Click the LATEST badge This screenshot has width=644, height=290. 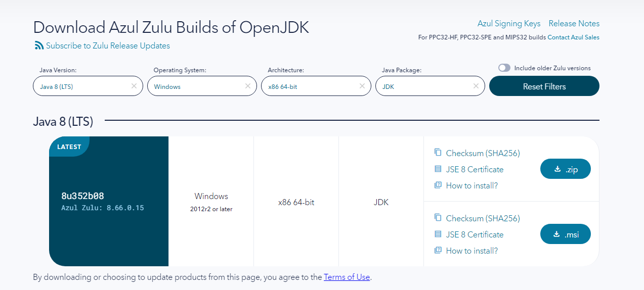pyautogui.click(x=69, y=147)
